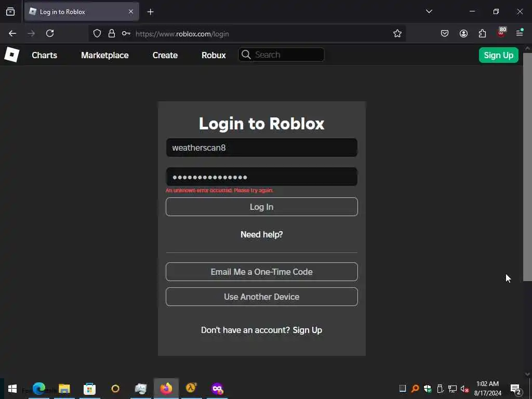Click the purple mask taskbar icon
The width and height of the screenshot is (532, 399).
(217, 389)
